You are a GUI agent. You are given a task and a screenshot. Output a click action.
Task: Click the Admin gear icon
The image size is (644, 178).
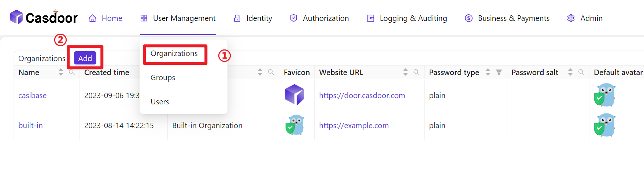571,18
